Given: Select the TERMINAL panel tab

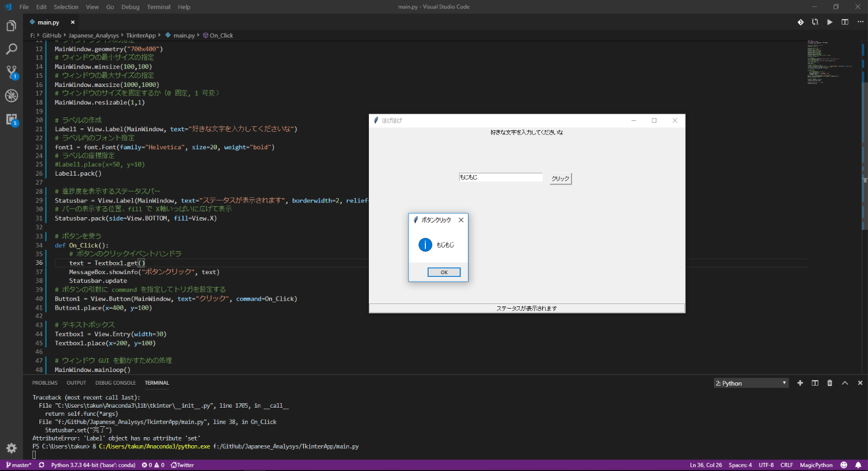Looking at the screenshot, I should [x=156, y=383].
